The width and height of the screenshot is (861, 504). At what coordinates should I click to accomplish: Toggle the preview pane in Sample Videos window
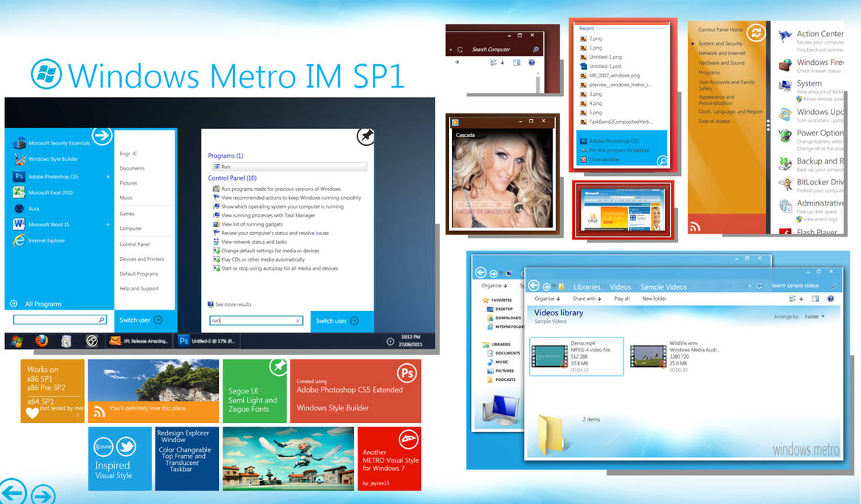tap(814, 298)
